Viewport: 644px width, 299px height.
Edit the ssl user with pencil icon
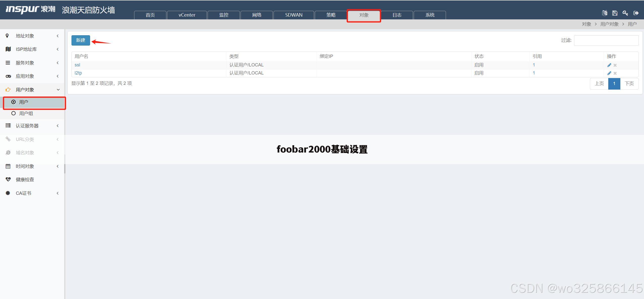tap(609, 65)
